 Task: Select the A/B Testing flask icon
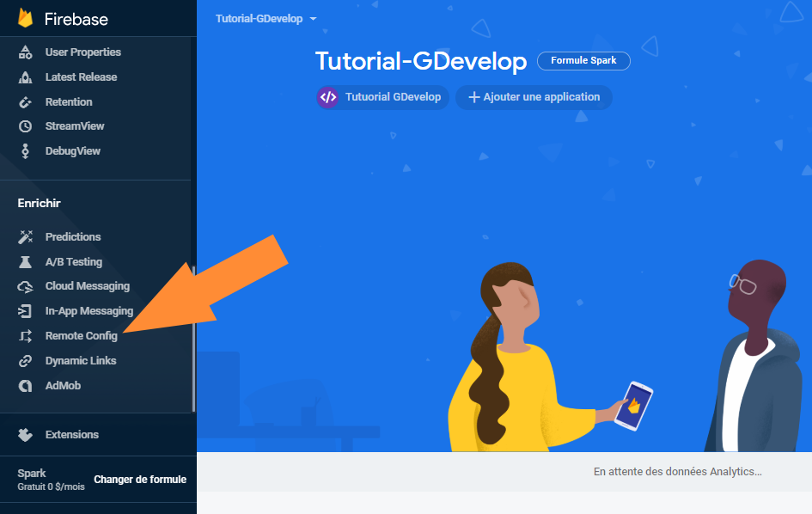[x=26, y=262]
